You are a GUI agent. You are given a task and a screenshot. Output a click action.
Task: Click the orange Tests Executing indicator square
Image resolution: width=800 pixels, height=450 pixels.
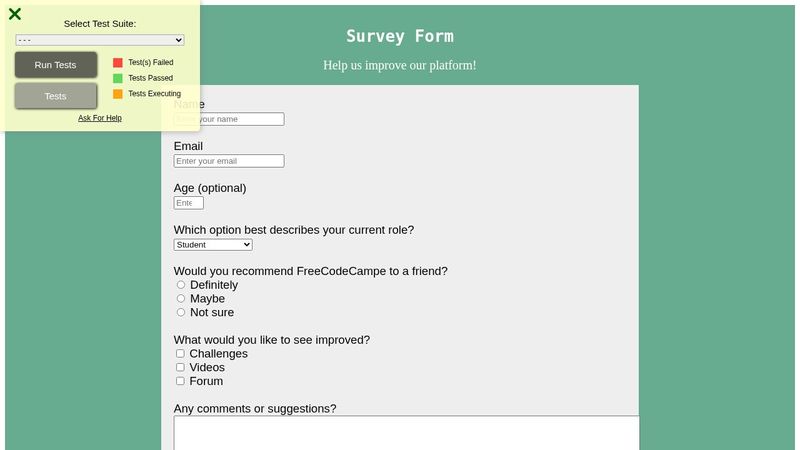(x=118, y=94)
